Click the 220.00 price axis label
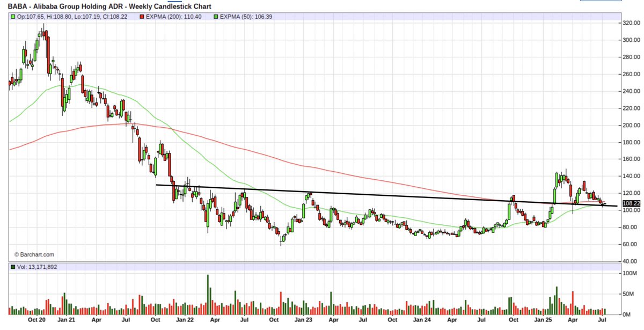Screen dimensions: 644x330 tap(631, 108)
